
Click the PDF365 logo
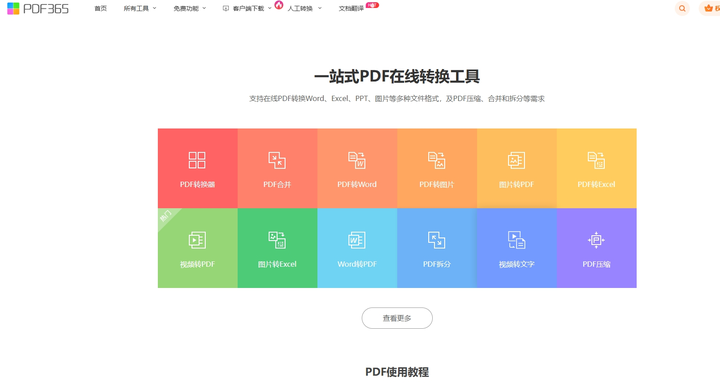(38, 8)
